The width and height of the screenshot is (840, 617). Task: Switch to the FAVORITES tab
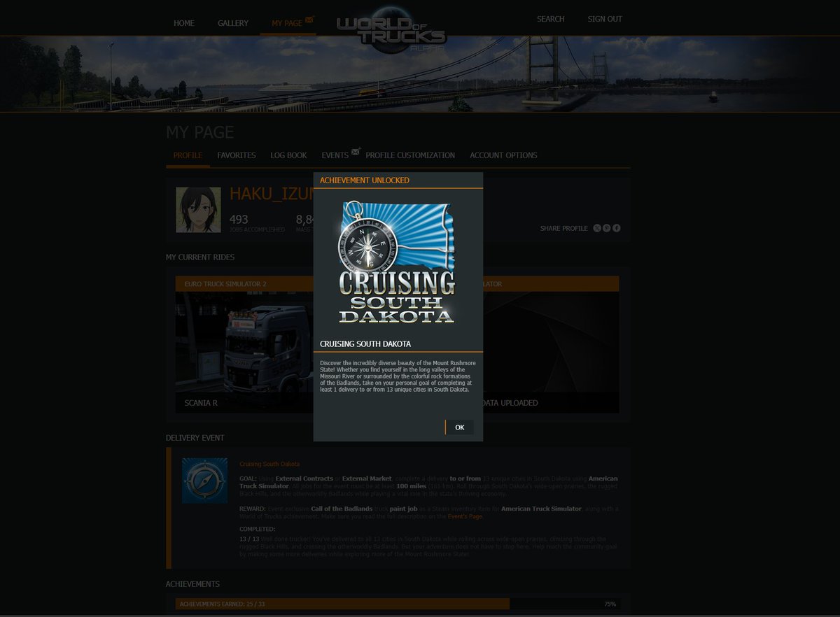tap(237, 155)
